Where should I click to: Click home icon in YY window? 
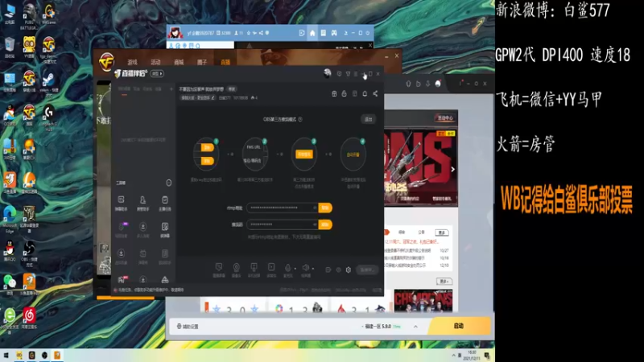click(312, 33)
